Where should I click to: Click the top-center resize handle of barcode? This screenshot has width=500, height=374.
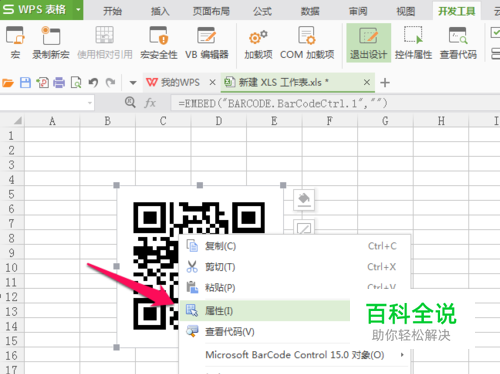click(x=200, y=185)
